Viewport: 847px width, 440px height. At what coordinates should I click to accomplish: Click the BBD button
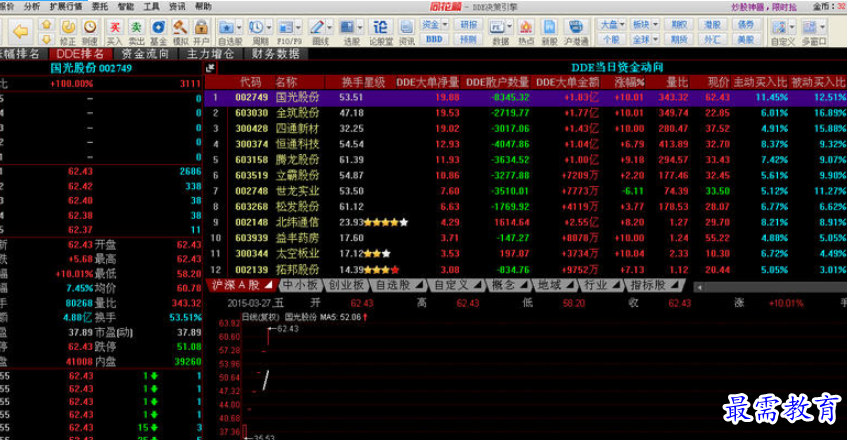434,39
